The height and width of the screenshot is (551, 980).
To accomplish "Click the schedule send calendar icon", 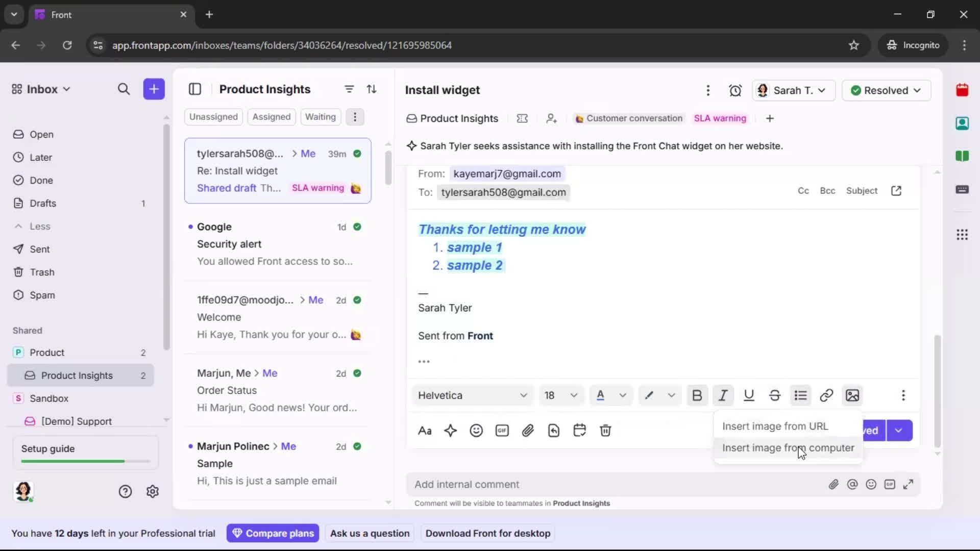I will pyautogui.click(x=580, y=431).
